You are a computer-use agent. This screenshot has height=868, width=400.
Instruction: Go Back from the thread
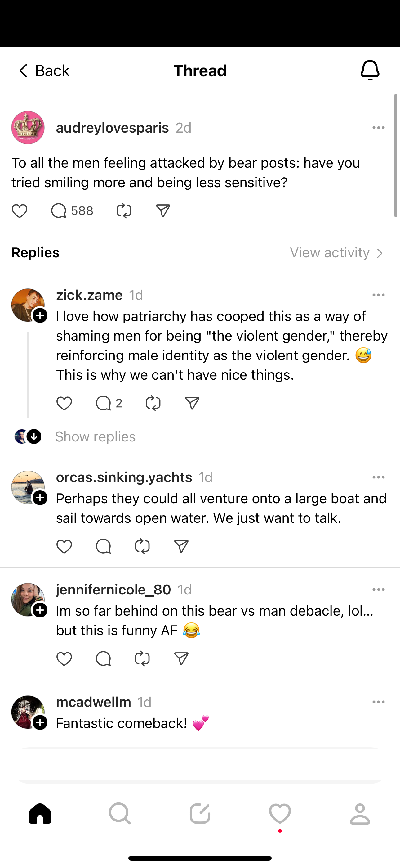pyautogui.click(x=43, y=70)
